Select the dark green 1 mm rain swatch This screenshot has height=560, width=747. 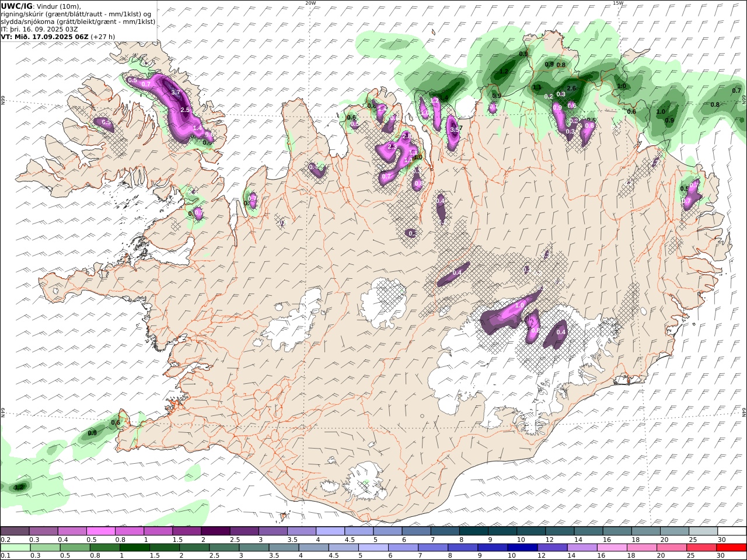pos(134,547)
